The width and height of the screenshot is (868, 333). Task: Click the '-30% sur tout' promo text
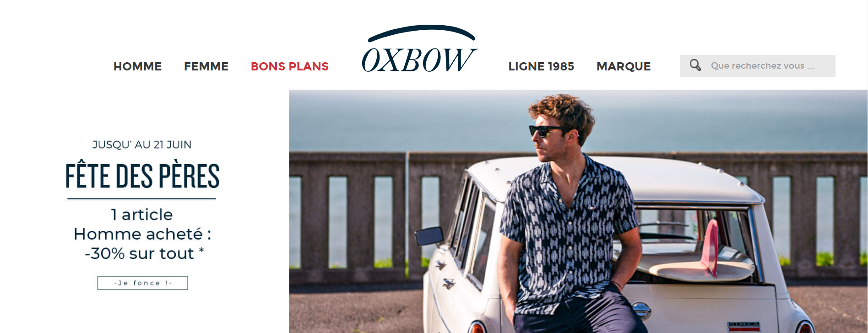[x=144, y=253]
